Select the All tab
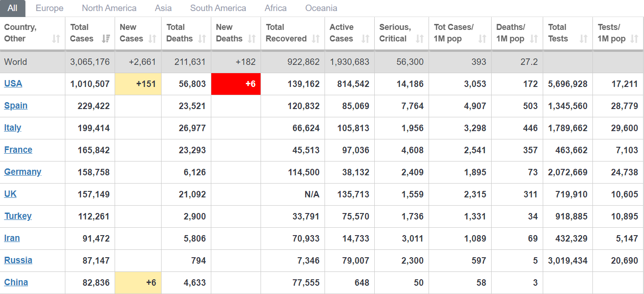The width and height of the screenshot is (644, 294). coord(13,8)
